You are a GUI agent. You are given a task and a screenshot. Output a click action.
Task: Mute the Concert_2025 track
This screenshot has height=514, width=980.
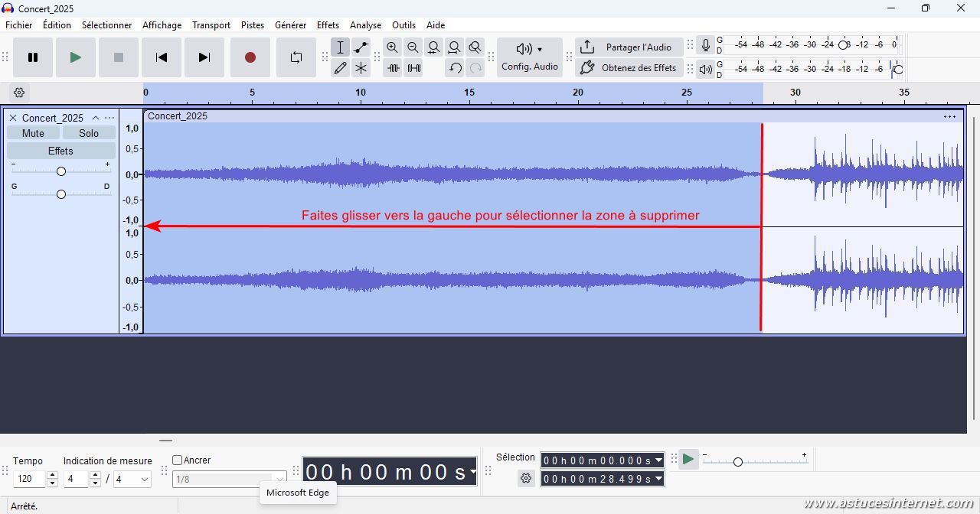(x=33, y=133)
